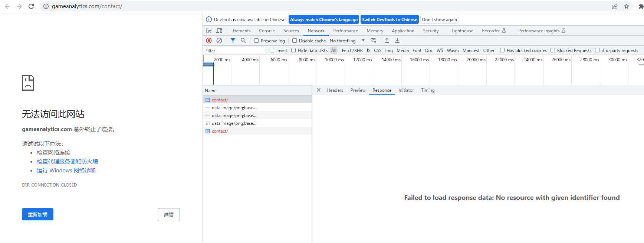Go forward to the next page
Image resolution: width=644 pixels, height=243 pixels.
click(x=19, y=6)
